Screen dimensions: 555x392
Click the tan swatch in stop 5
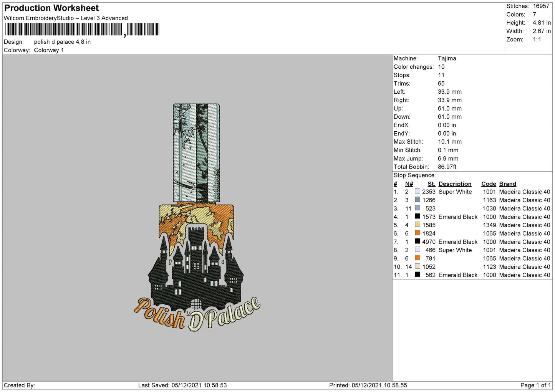(417, 225)
